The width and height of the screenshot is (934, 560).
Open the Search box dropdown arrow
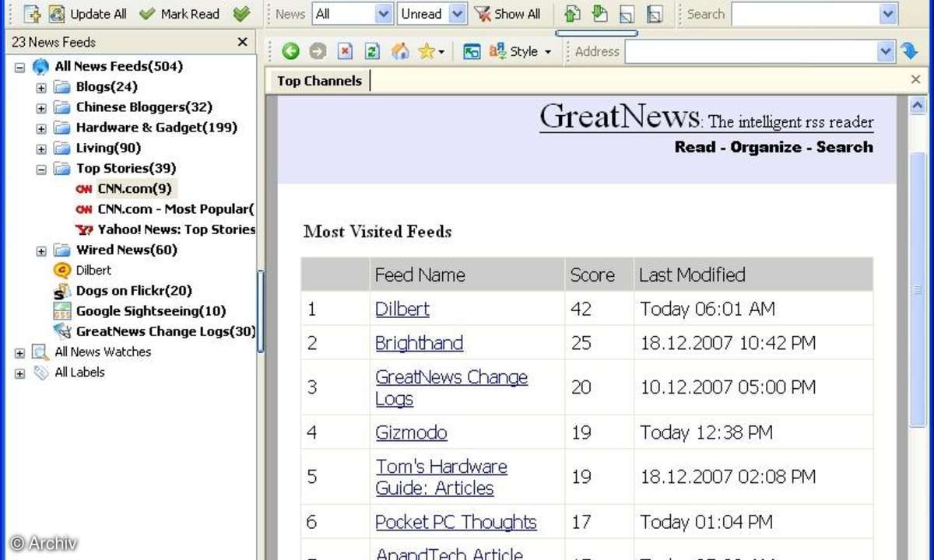pyautogui.click(x=888, y=13)
